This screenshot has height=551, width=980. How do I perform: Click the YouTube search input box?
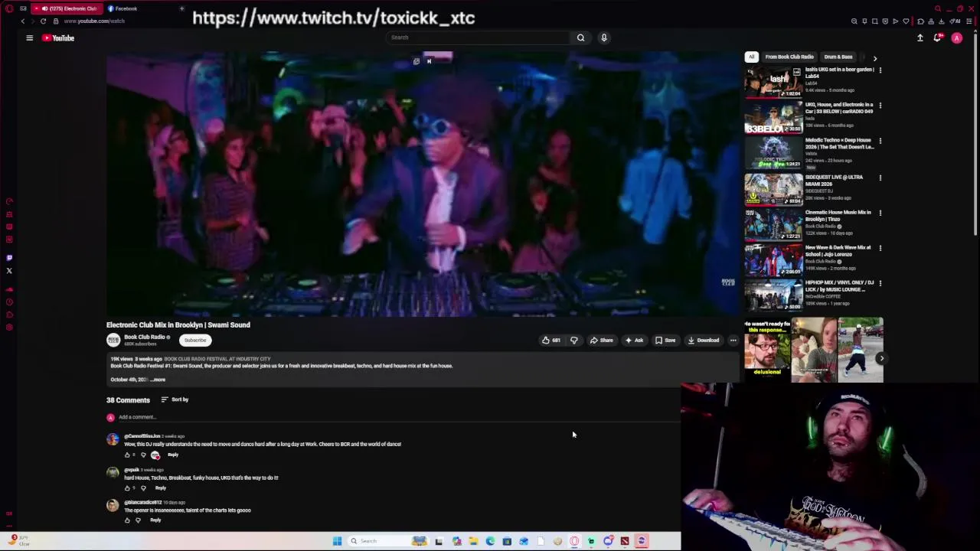point(479,37)
